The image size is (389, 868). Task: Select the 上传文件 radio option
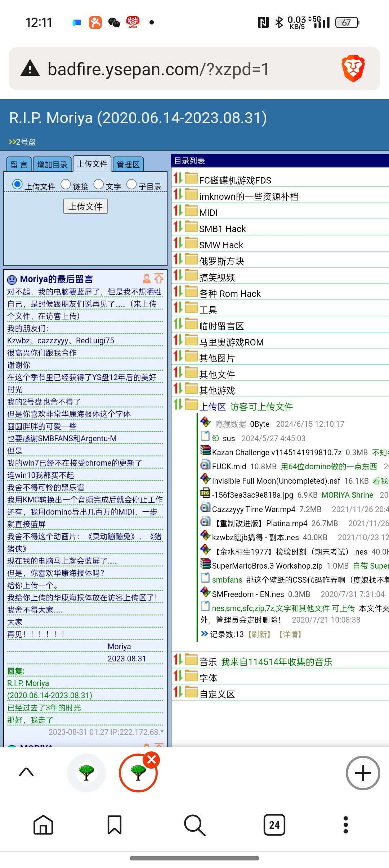17,184
